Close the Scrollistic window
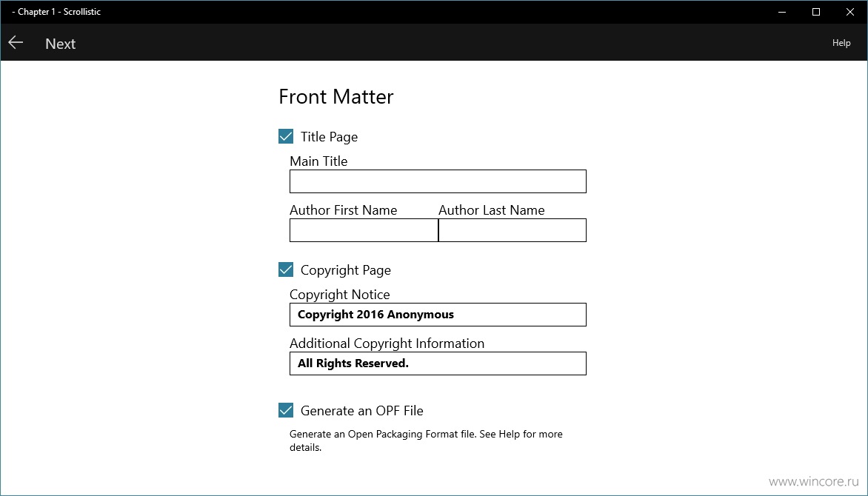 (850, 12)
